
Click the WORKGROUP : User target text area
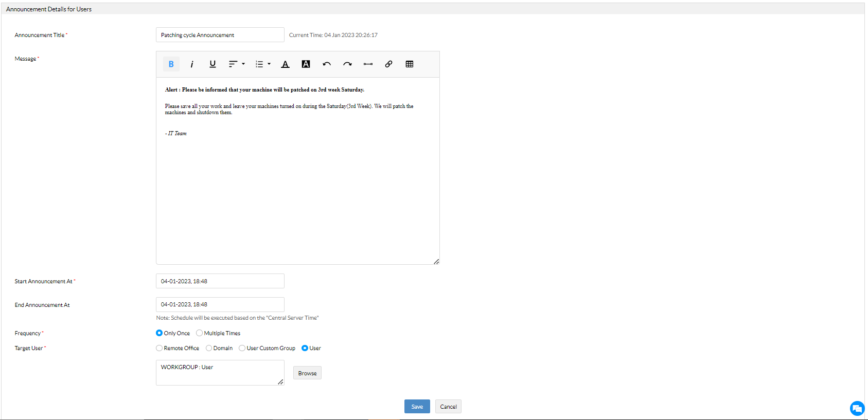pos(220,373)
